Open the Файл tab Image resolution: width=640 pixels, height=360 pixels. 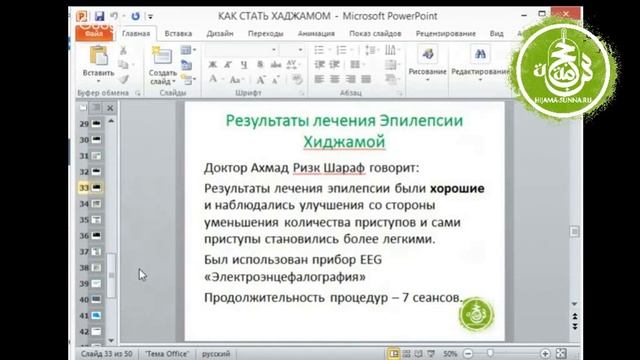click(94, 33)
